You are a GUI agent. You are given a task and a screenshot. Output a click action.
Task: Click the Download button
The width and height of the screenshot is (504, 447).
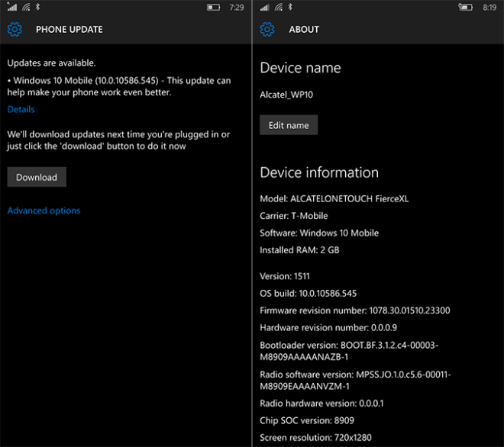point(37,177)
